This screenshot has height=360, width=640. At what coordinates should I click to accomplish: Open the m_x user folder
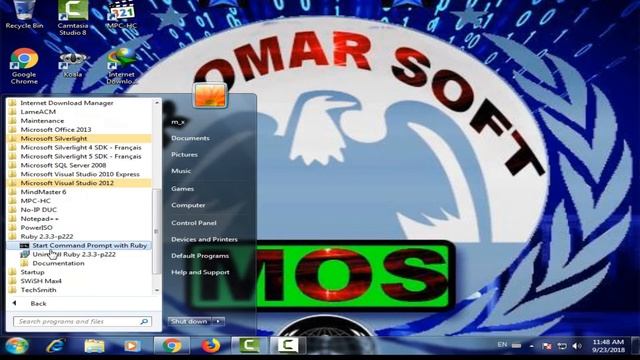[178, 122]
